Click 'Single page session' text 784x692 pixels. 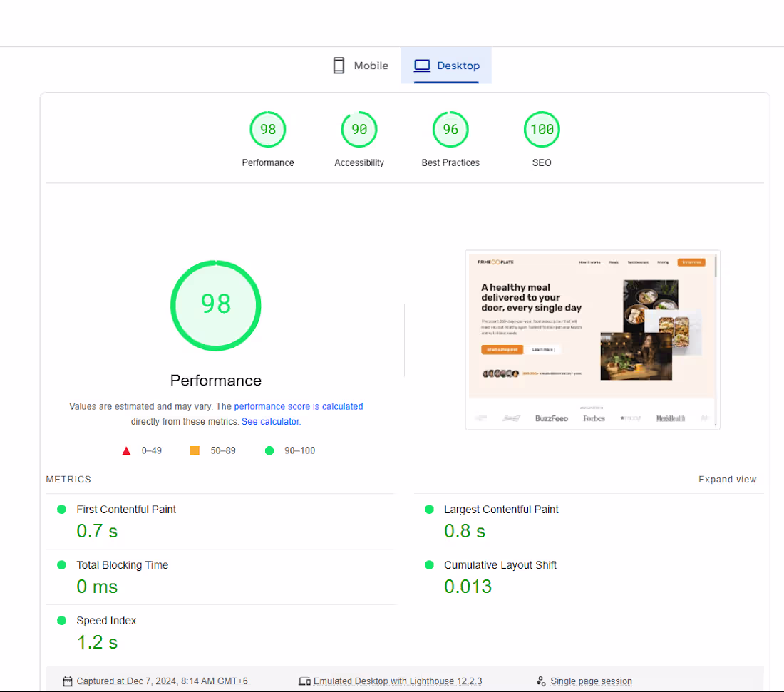(x=591, y=681)
